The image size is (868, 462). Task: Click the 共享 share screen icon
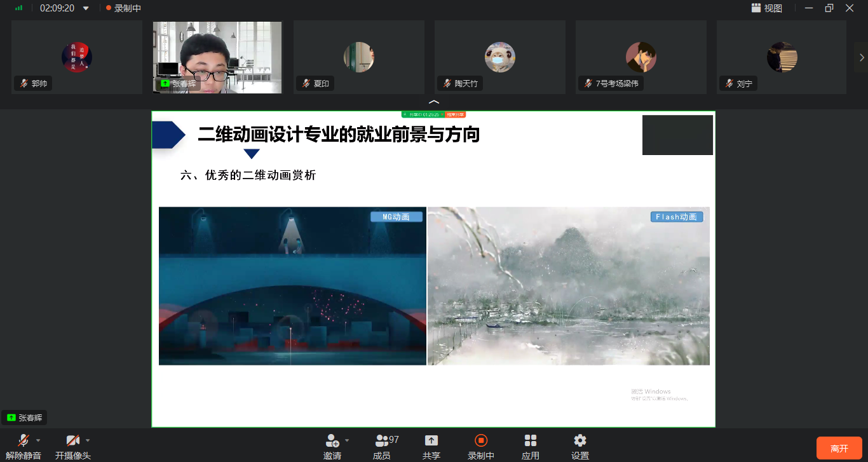click(x=431, y=441)
